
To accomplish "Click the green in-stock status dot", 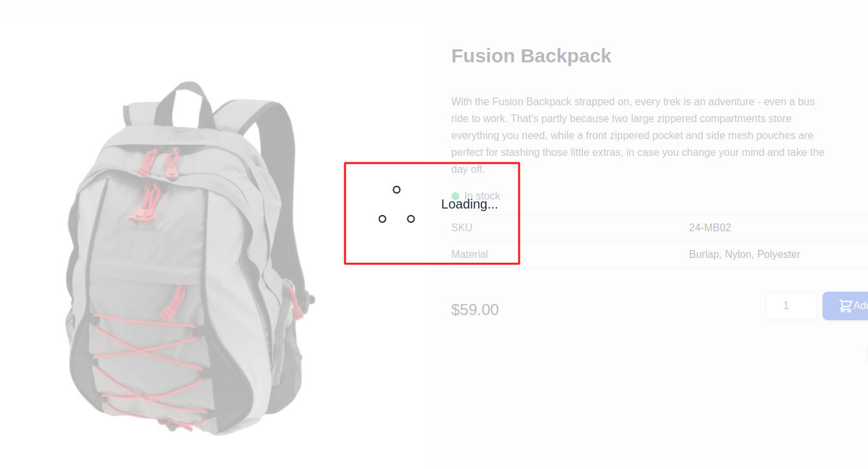I will [x=455, y=196].
